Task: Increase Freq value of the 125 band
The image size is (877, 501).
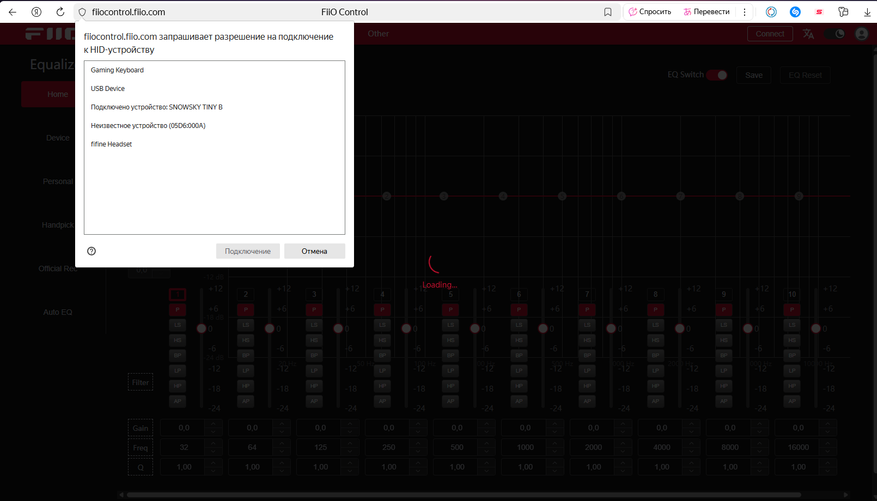Action: pos(350,444)
